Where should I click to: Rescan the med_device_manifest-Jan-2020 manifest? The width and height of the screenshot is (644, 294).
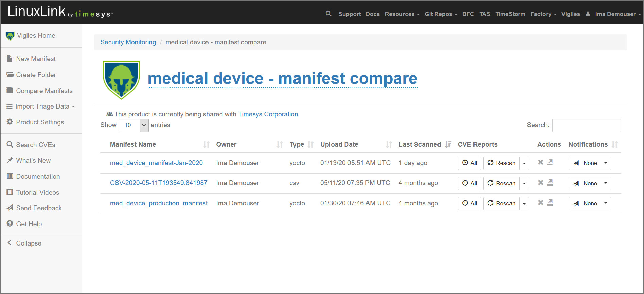click(501, 163)
